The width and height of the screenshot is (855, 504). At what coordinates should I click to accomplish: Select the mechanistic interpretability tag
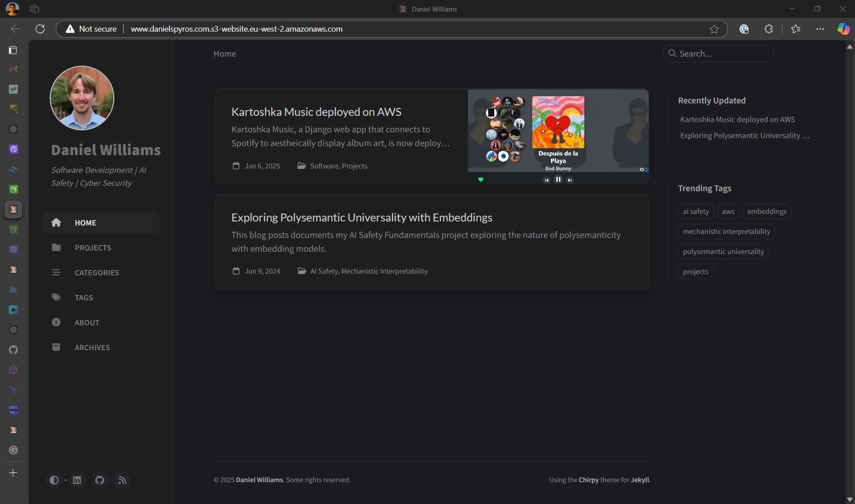(x=726, y=231)
